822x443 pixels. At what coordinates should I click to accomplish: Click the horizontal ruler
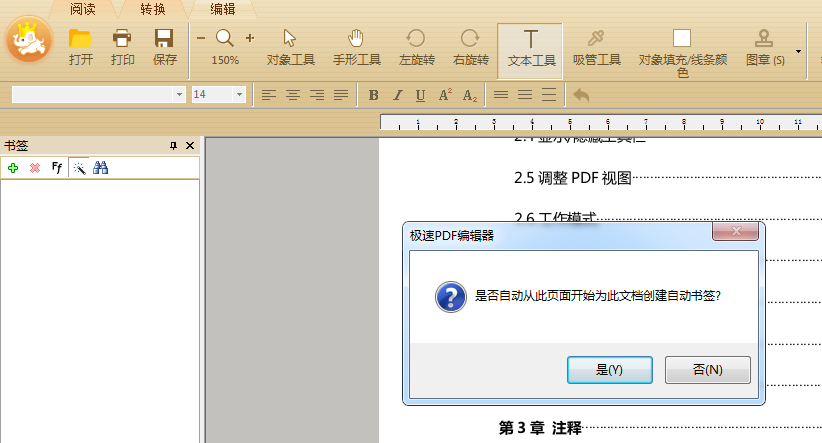pyautogui.click(x=601, y=123)
